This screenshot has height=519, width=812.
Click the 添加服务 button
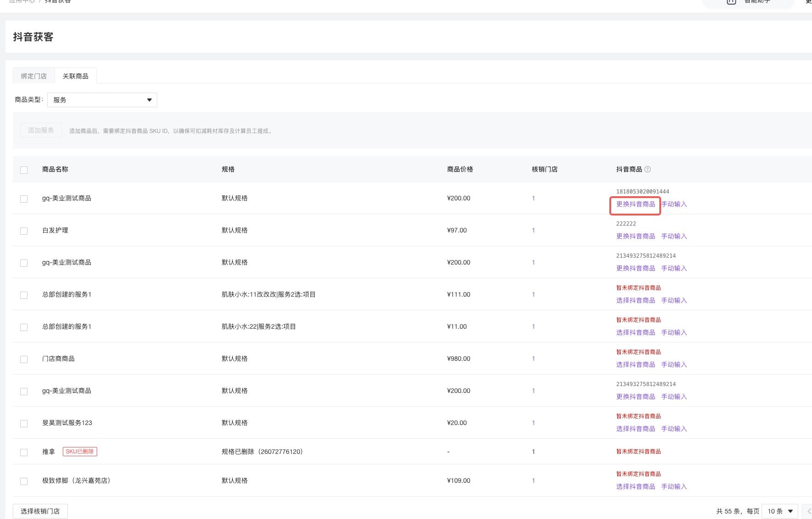tap(41, 130)
